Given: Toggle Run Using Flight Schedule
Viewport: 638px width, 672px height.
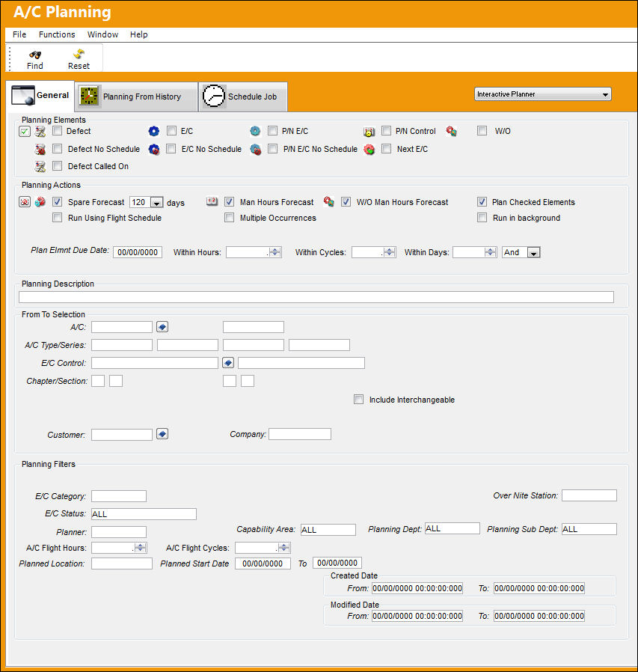Looking at the screenshot, I should [57, 217].
